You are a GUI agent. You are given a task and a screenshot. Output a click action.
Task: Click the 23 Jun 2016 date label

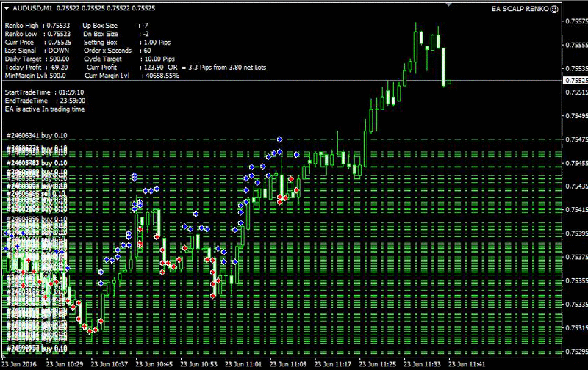coord(21,363)
